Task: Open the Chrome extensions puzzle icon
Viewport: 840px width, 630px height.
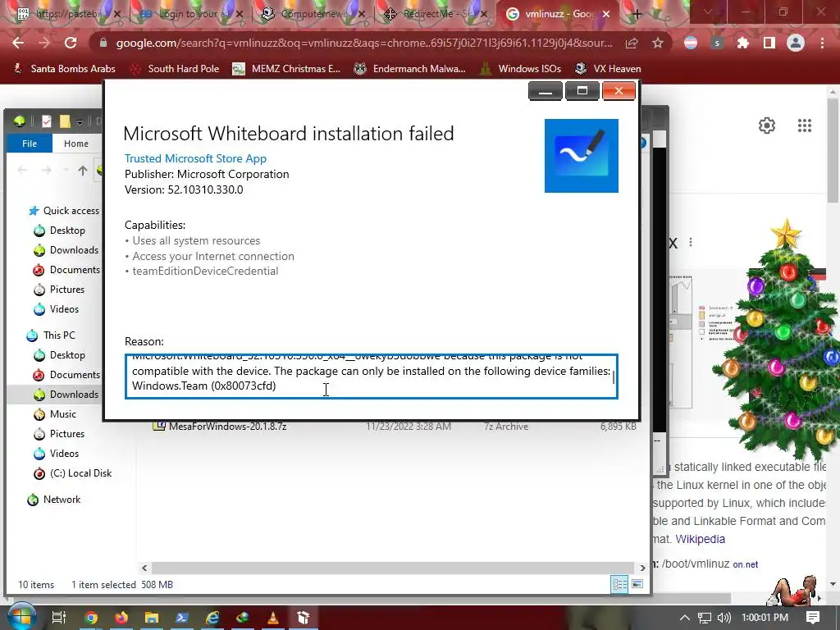Action: pos(743,43)
